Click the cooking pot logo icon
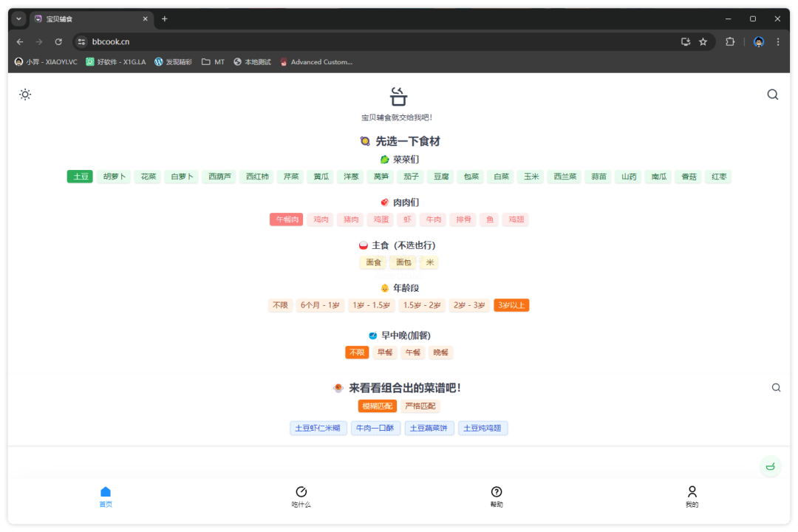The image size is (798, 532). pos(398,96)
